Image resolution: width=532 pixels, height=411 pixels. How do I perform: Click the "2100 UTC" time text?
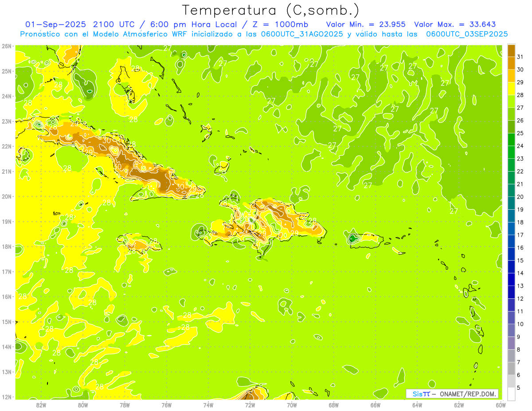tap(114, 24)
